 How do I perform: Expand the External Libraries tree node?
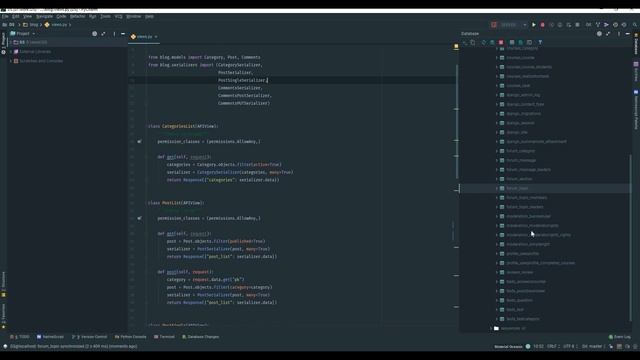coord(11,52)
